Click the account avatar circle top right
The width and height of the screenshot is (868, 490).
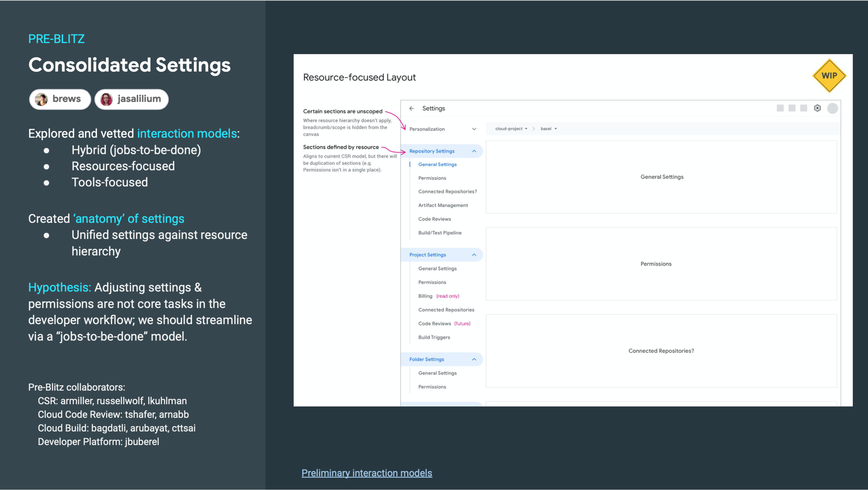click(x=832, y=108)
